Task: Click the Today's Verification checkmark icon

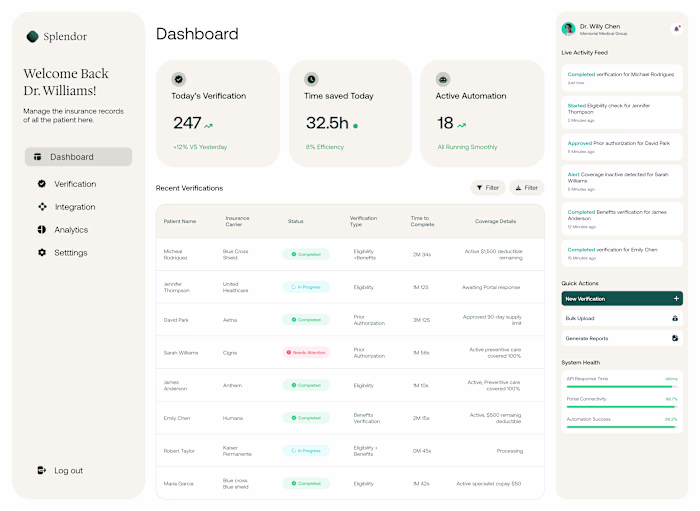Action: (179, 79)
